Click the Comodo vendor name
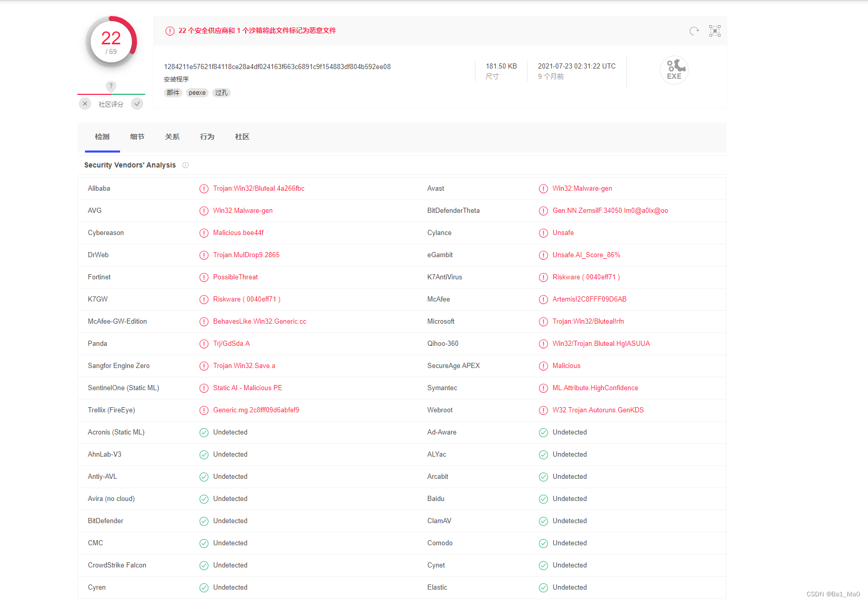868x602 pixels. click(x=440, y=543)
